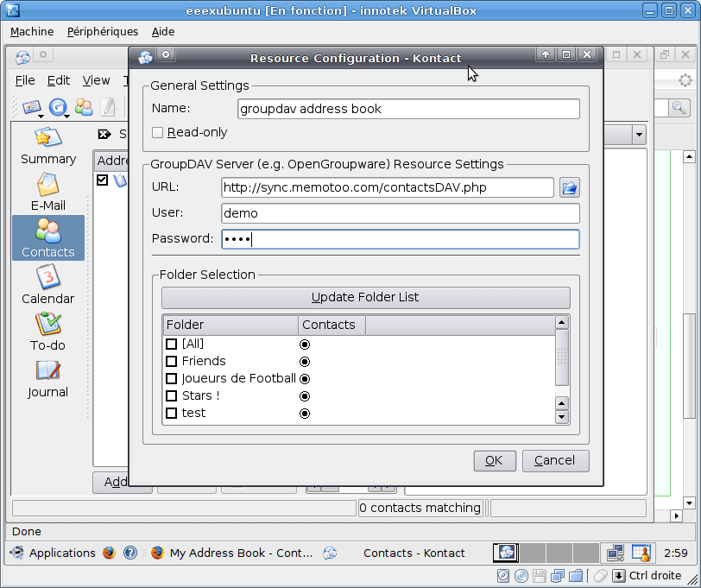The width and height of the screenshot is (701, 588).
Task: Open the Edit menu in Kontact
Action: 59,80
